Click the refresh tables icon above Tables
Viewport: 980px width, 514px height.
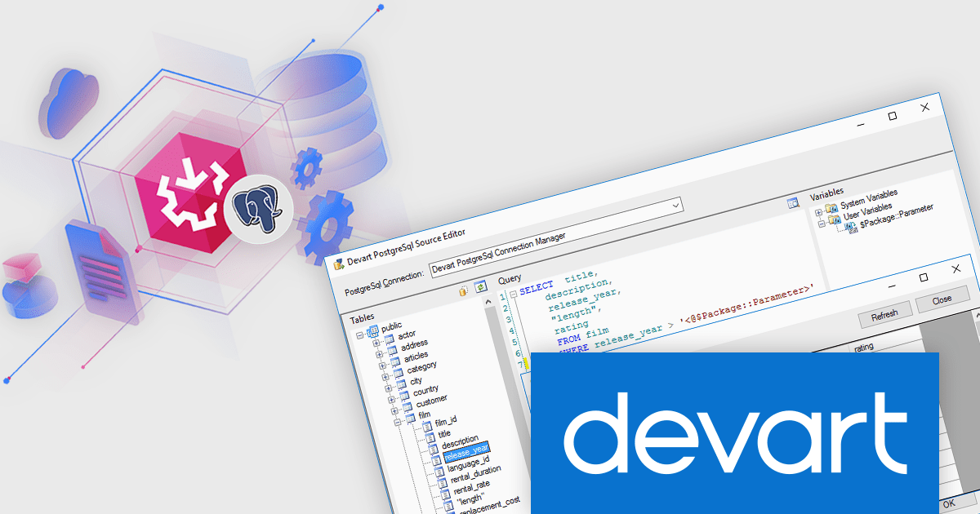tap(480, 286)
